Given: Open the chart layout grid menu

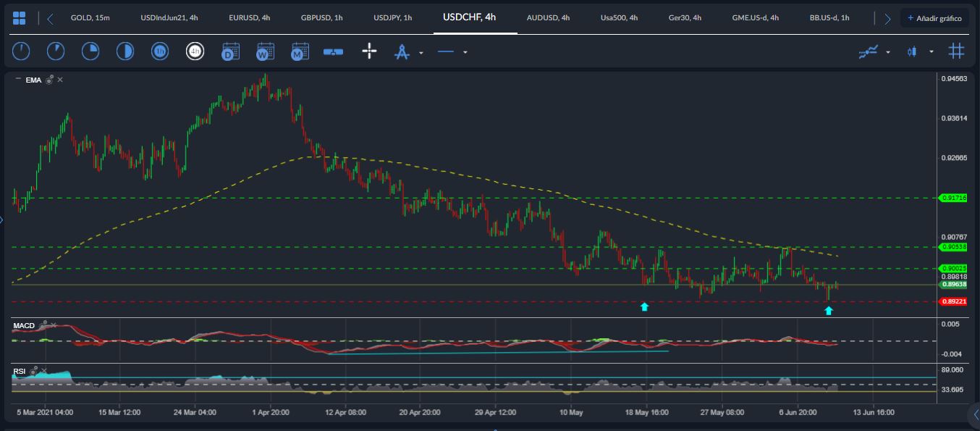Looking at the screenshot, I should click(x=20, y=18).
